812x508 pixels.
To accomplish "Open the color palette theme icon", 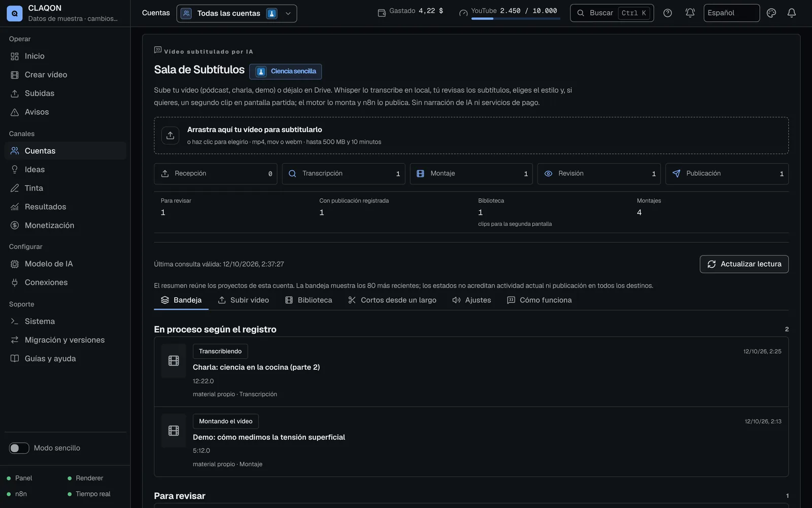I will (x=771, y=13).
